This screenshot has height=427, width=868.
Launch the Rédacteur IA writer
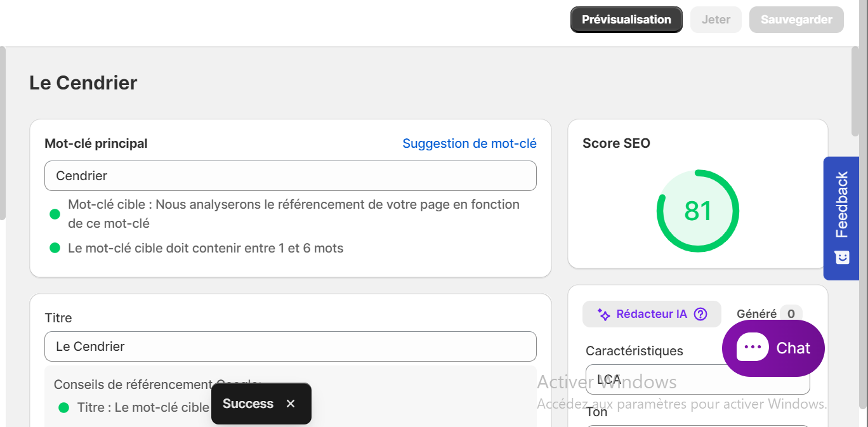[x=652, y=314]
